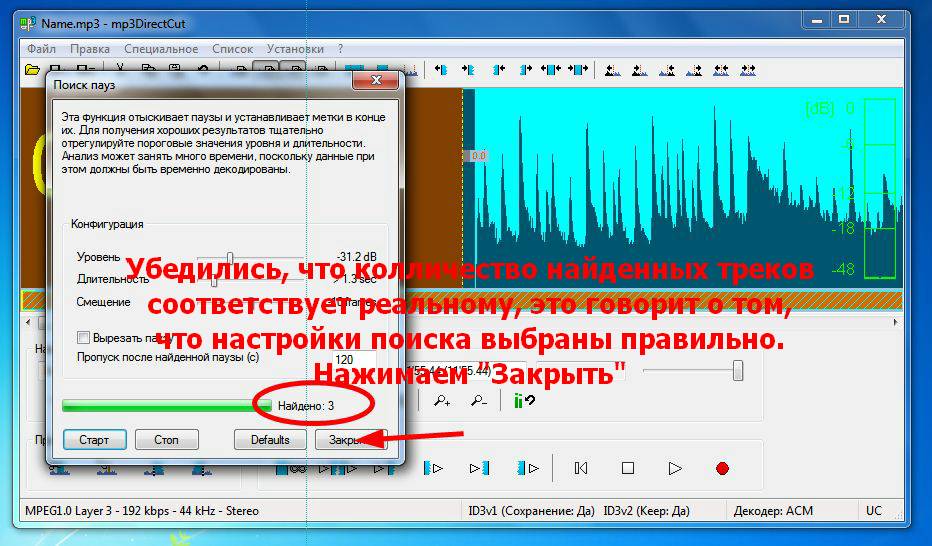932x546 pixels.
Task: Click icon shifting whole selection left (left arrows both sides)
Action: [551, 70]
